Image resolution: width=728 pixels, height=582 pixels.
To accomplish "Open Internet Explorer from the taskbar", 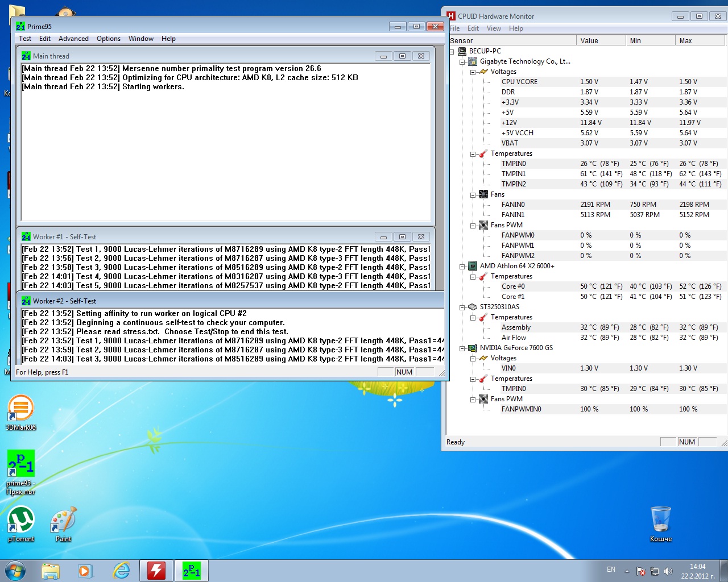I will coord(121,571).
